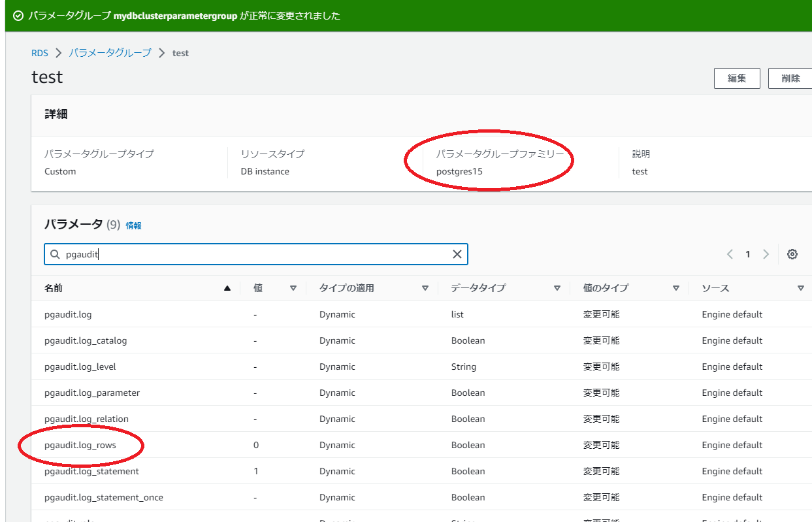Viewport: 812px width, 522px height.
Task: Open パラメータグループ breadcrumb link
Action: pyautogui.click(x=108, y=53)
